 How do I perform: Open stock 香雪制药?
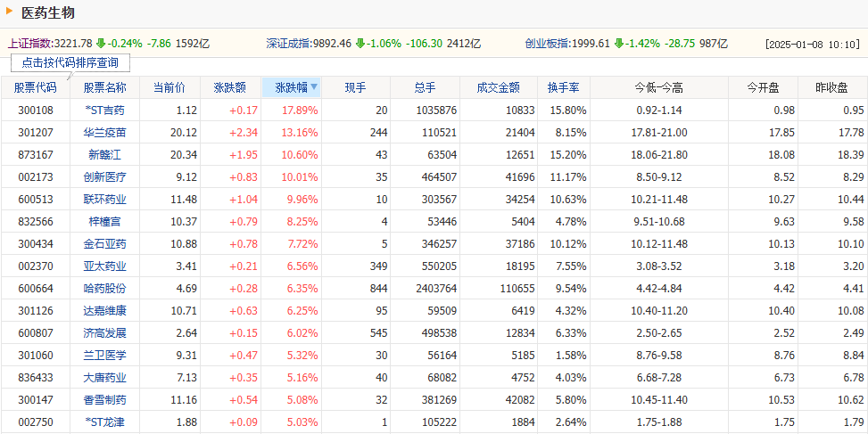(x=105, y=400)
